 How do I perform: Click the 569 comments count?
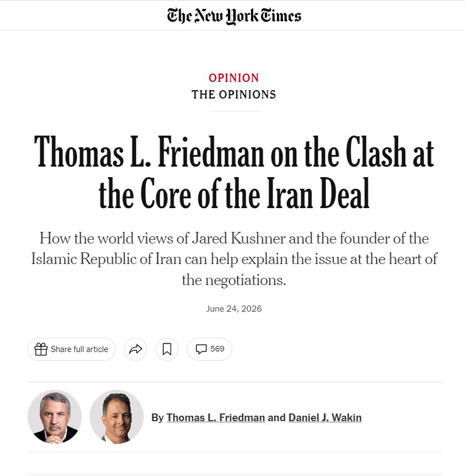(217, 349)
